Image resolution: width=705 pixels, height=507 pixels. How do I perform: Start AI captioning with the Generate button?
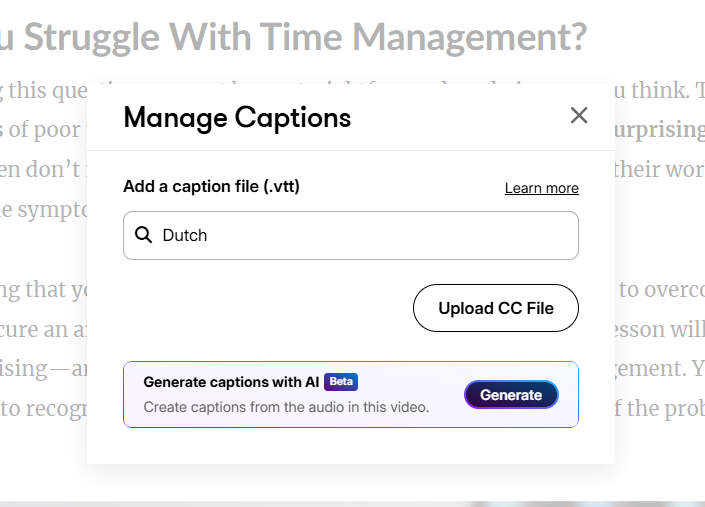511,395
